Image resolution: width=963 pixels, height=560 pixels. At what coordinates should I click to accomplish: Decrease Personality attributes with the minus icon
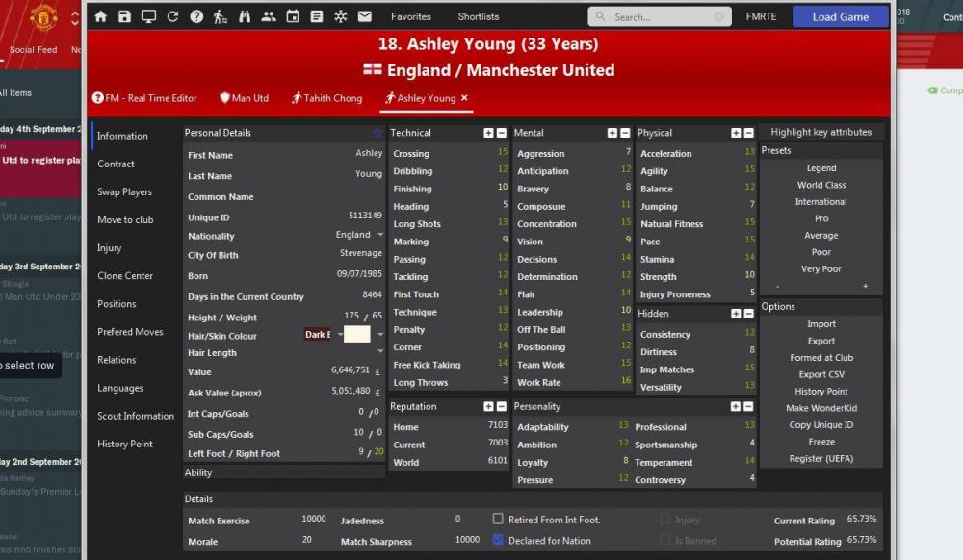pos(748,406)
